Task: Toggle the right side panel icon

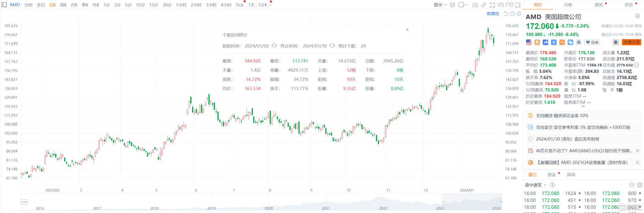Action: 518,5
